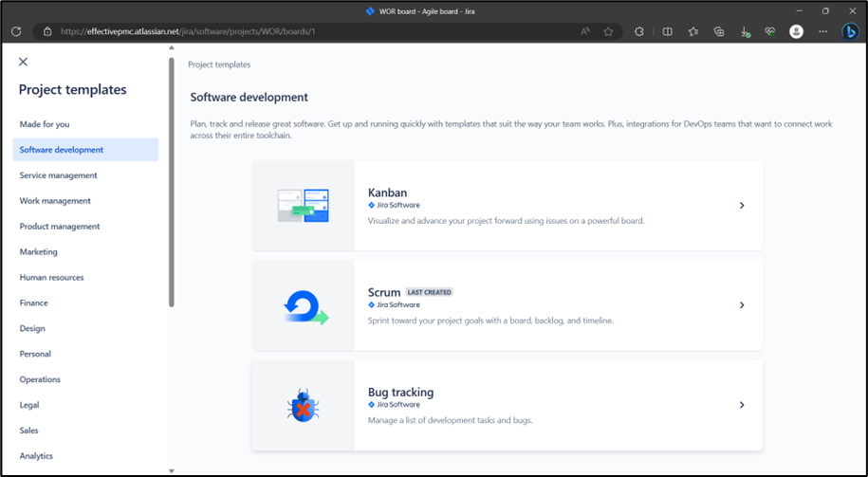Click the Project templates breadcrumb link
Screen dimensions: 868x477
point(219,64)
